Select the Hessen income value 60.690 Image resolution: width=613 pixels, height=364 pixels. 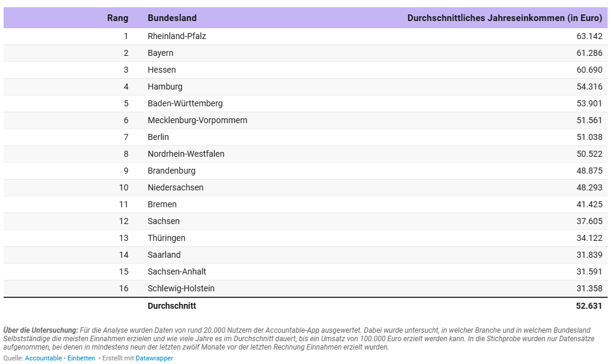pyautogui.click(x=589, y=70)
